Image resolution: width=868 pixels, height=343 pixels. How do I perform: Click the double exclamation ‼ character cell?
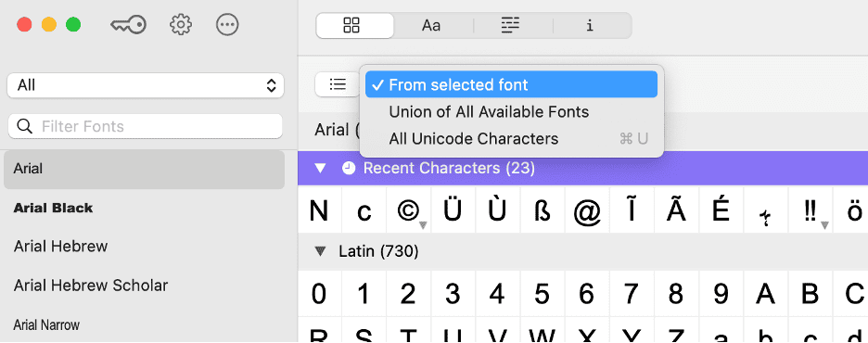(x=811, y=210)
